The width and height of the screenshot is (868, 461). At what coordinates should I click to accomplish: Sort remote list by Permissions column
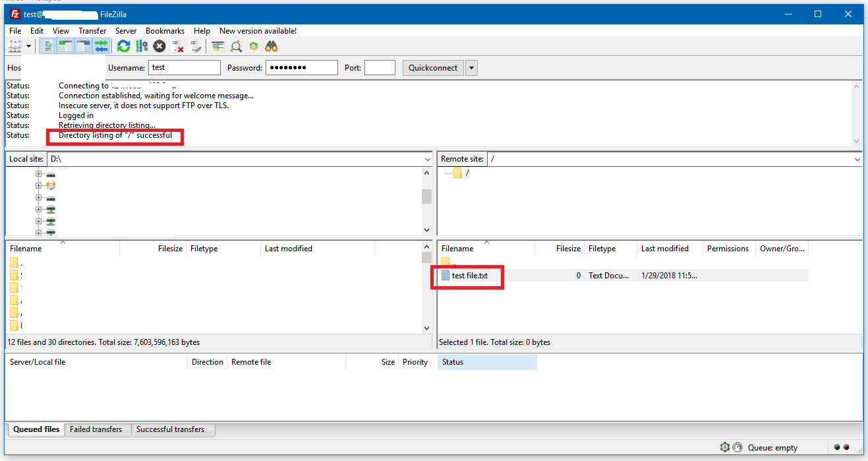[728, 249]
